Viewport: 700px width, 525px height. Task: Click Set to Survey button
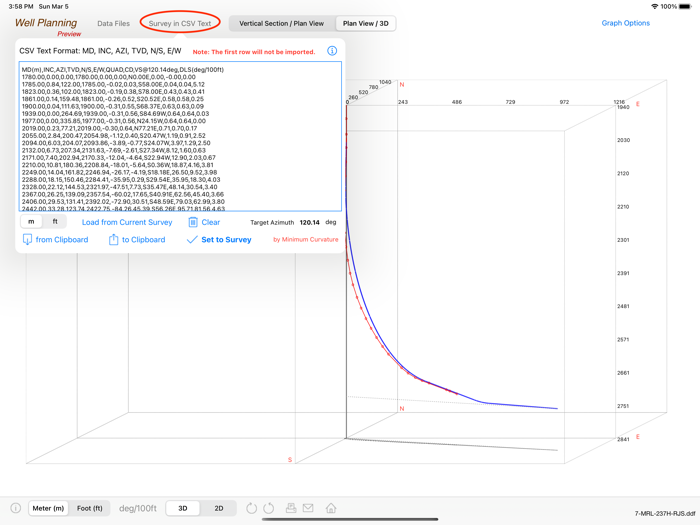219,240
